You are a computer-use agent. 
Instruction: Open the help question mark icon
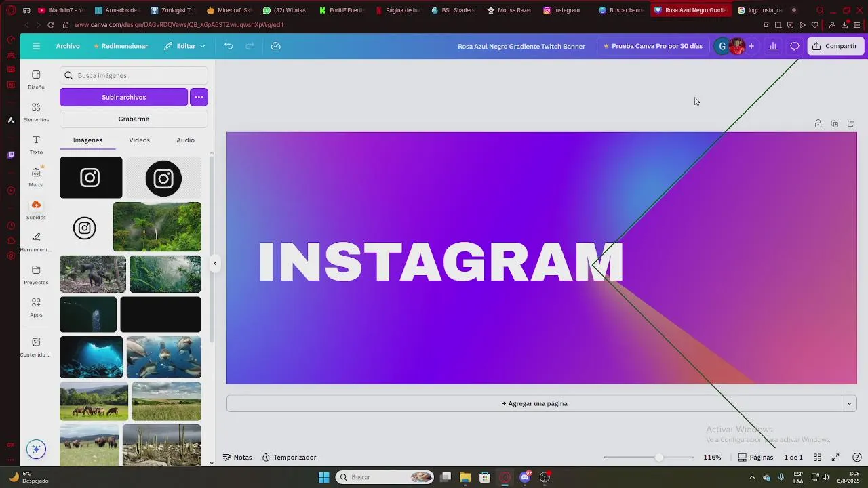point(857,457)
